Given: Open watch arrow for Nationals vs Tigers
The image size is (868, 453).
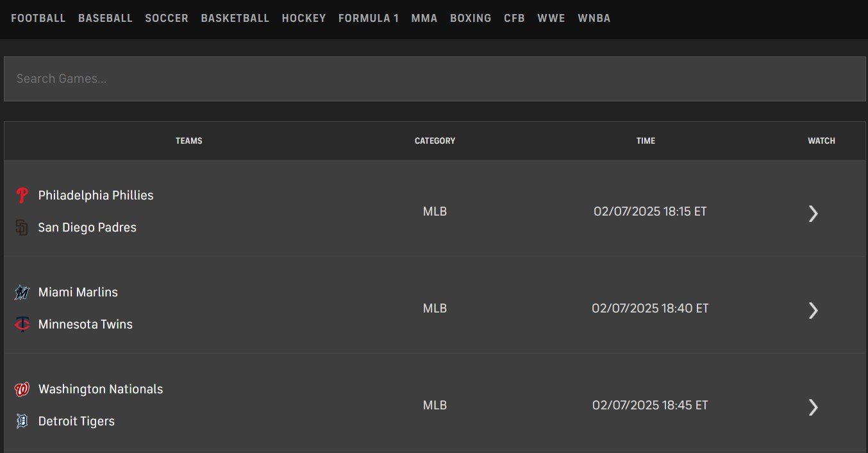Looking at the screenshot, I should [814, 407].
